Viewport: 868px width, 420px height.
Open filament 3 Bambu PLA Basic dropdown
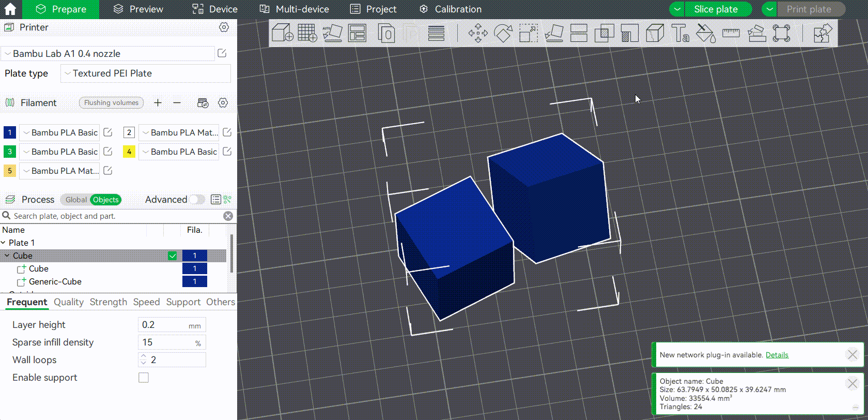click(59, 152)
